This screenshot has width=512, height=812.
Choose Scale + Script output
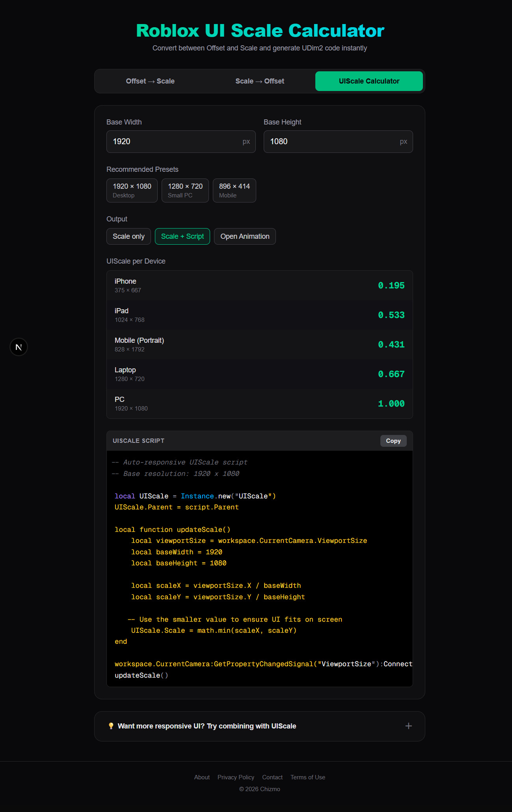coord(182,236)
